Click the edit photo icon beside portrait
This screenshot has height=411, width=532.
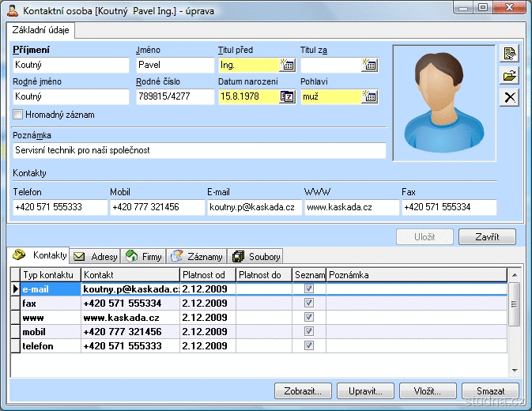(511, 54)
